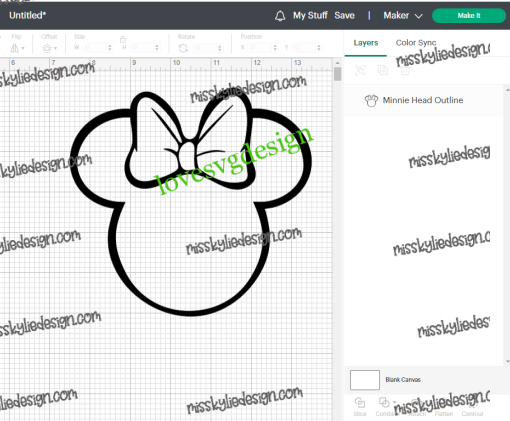Click the Untitled* project title
Screen dimensions: 510x421
tap(28, 15)
